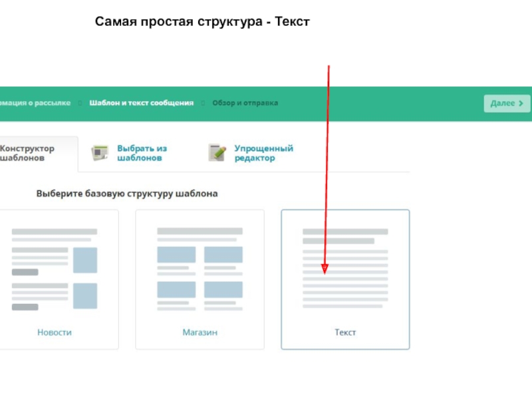This screenshot has height=399, width=532.
Task: Return to the информация о рассылке step
Action: [x=35, y=103]
